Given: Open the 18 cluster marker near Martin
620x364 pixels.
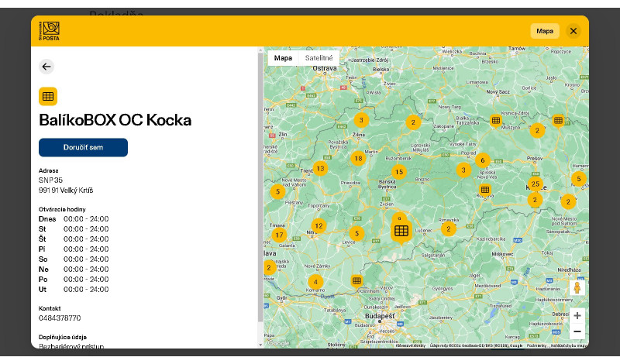Looking at the screenshot, I should coord(358,159).
